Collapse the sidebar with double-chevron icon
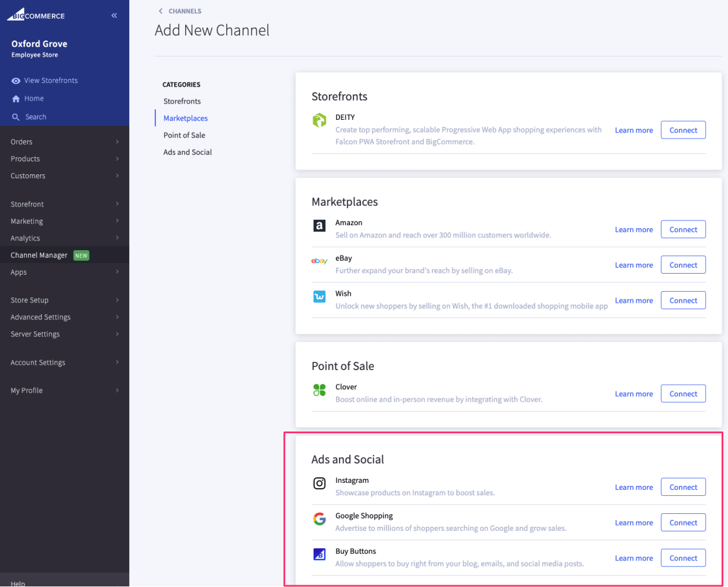Image resolution: width=728 pixels, height=587 pixels. (115, 15)
